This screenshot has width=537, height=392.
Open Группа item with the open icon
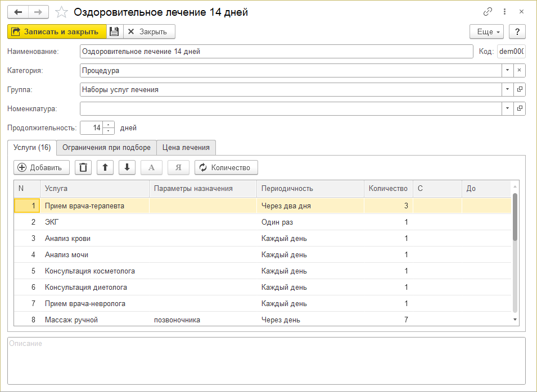520,89
